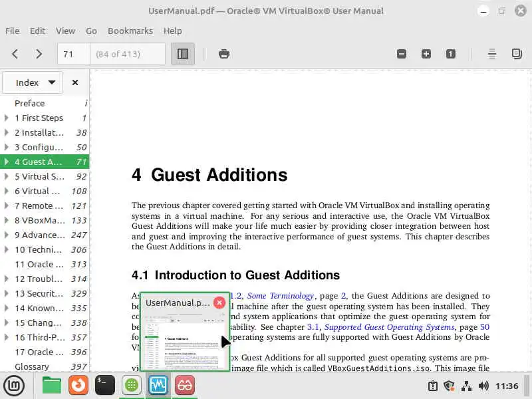
Task: Select the Glossary index entry
Action: coord(45,367)
